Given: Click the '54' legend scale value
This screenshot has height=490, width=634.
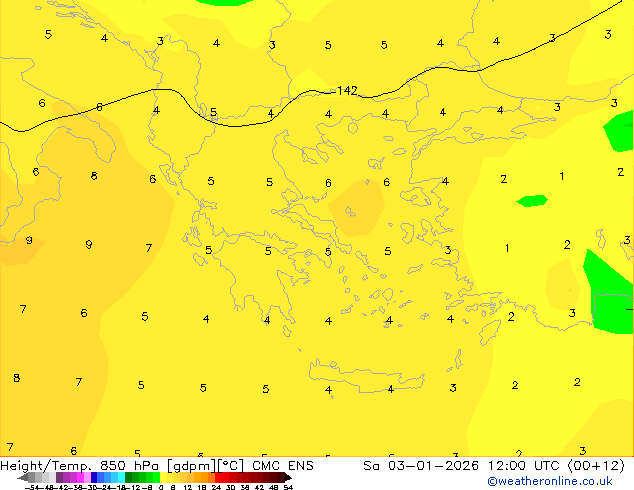Looking at the screenshot, I should [x=288, y=487].
